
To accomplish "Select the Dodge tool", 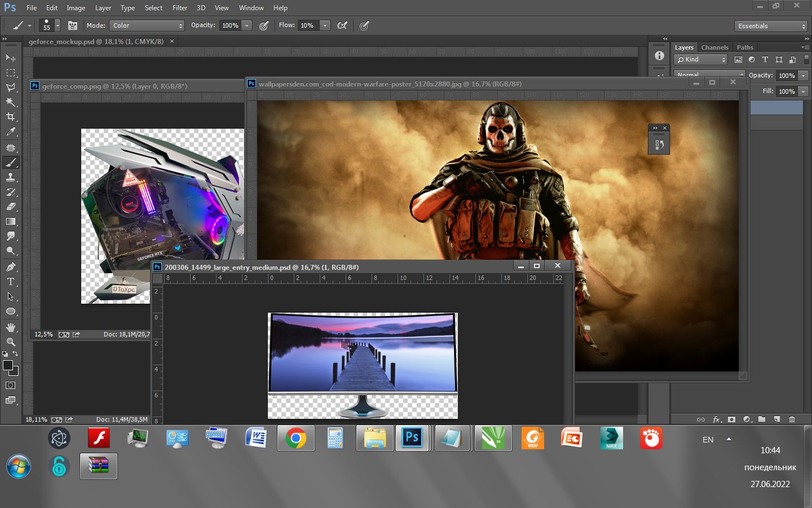I will click(x=11, y=251).
